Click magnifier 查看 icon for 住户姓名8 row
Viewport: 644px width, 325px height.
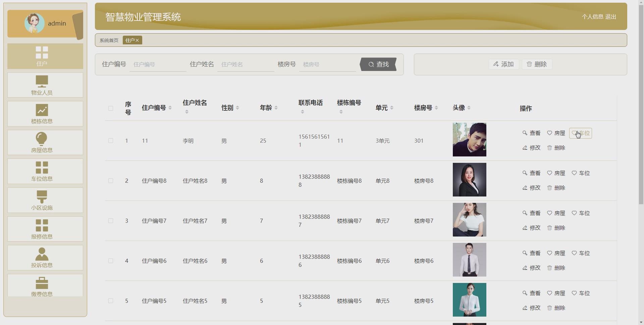tap(525, 173)
